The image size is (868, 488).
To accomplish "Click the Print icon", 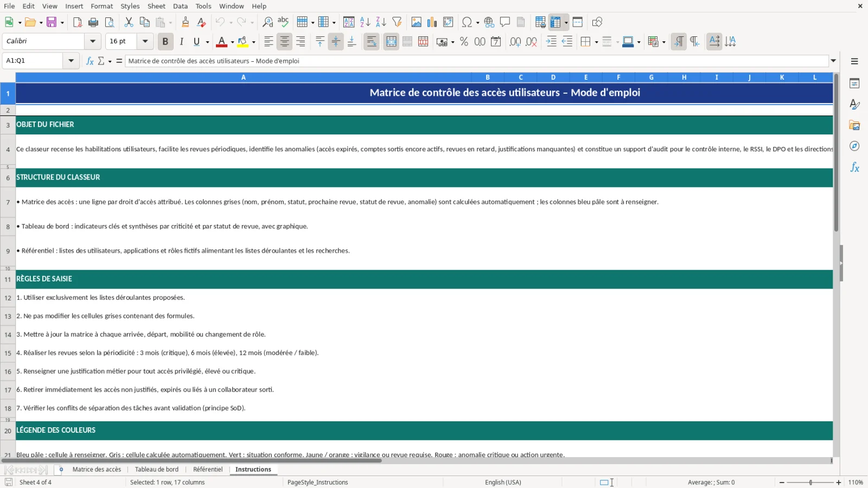I will point(93,22).
